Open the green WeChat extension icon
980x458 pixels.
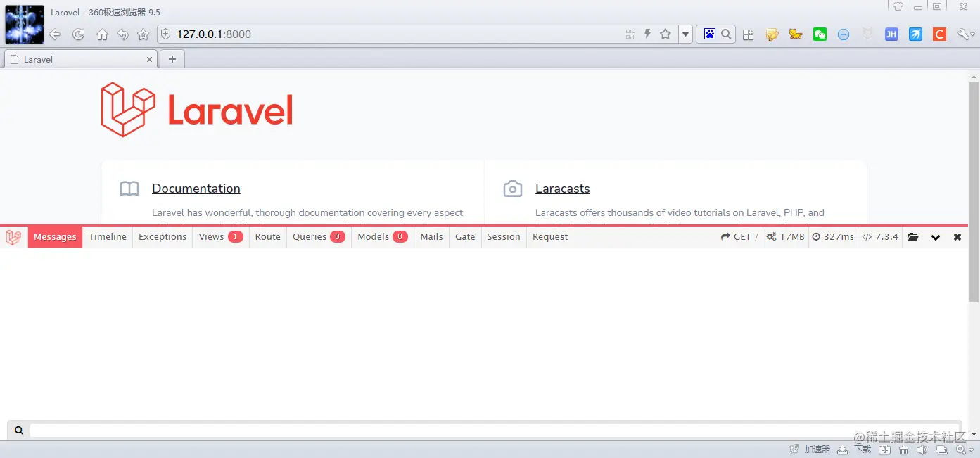(x=820, y=34)
